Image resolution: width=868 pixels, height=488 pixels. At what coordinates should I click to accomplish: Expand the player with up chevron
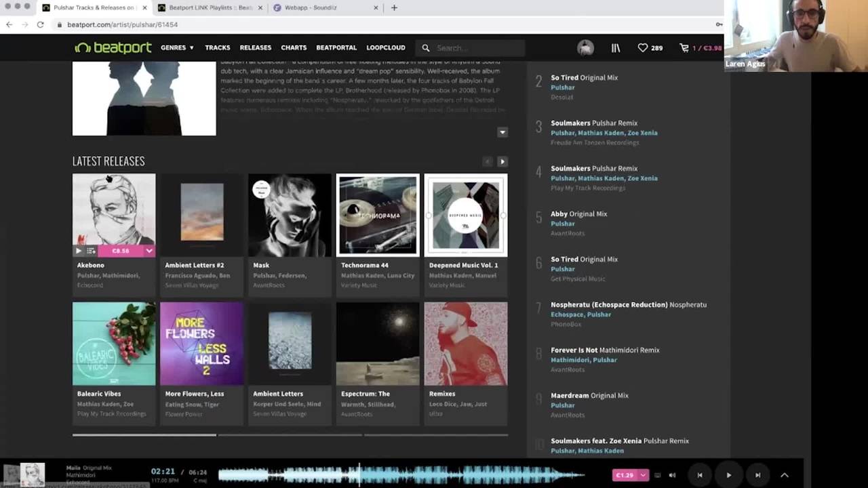(x=785, y=475)
